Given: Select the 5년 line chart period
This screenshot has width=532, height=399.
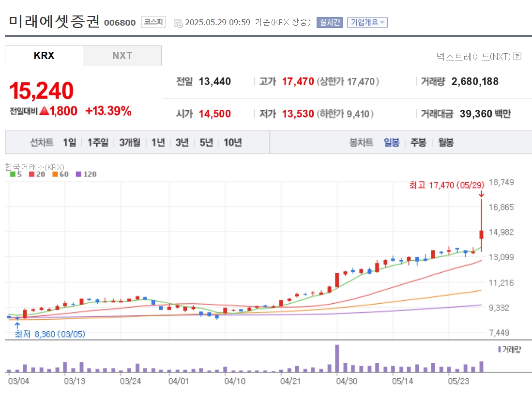Looking at the screenshot, I should coord(206,142).
